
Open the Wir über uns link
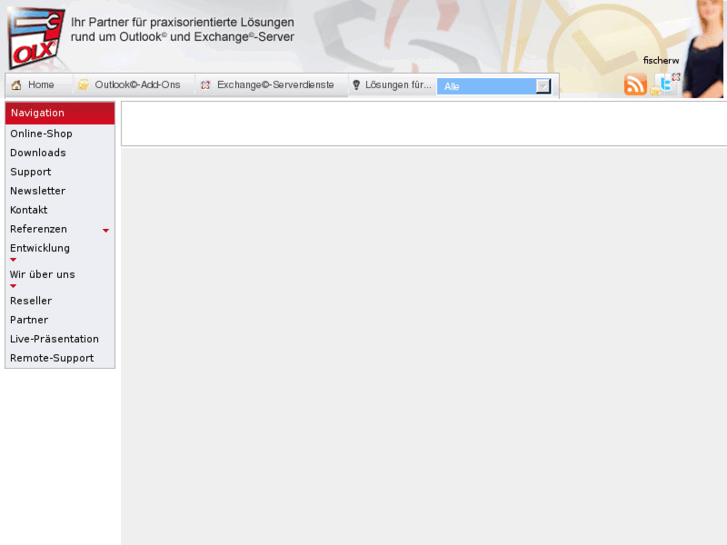coord(42,274)
